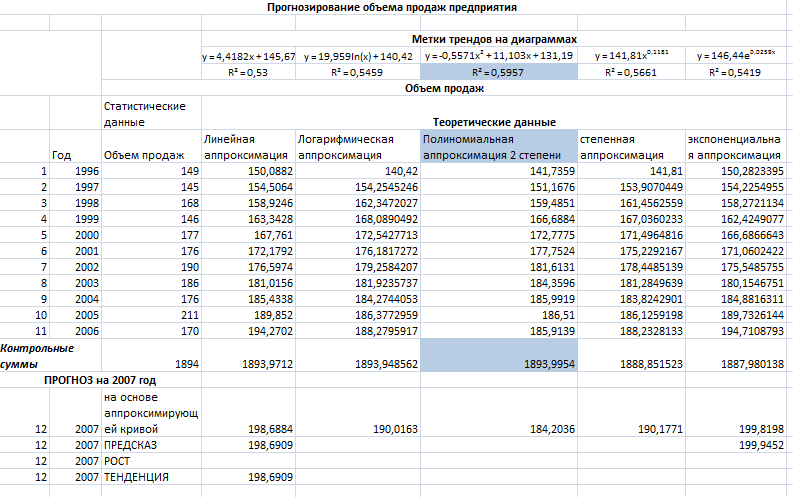Select power forecast 190,1771
This screenshot has height=497, width=793.
tap(660, 429)
